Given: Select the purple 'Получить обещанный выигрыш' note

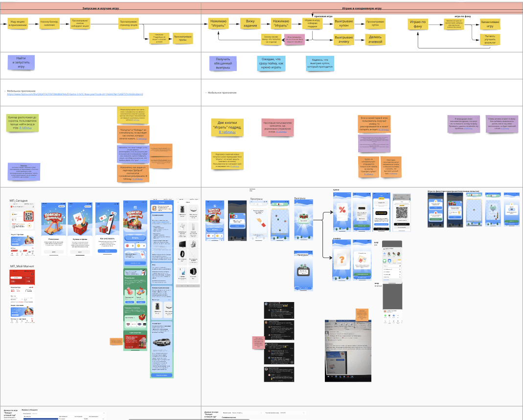Looking at the screenshot, I should [223, 63].
